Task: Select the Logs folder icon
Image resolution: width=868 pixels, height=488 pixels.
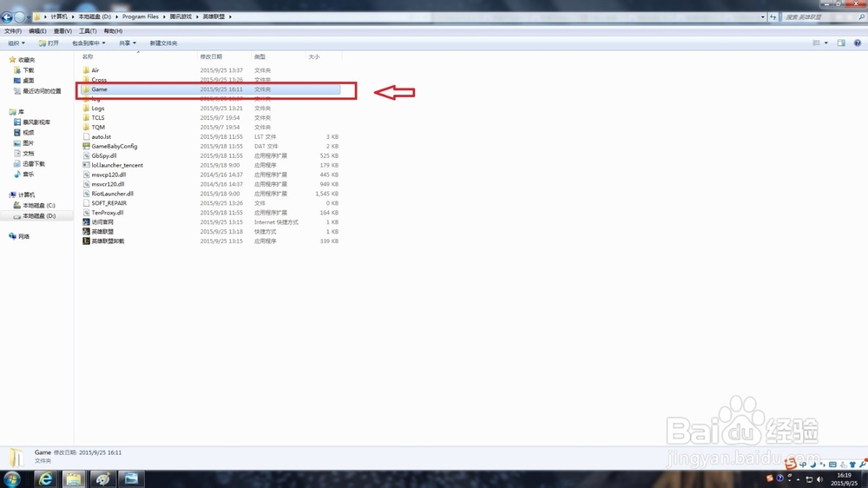Action: (86, 108)
